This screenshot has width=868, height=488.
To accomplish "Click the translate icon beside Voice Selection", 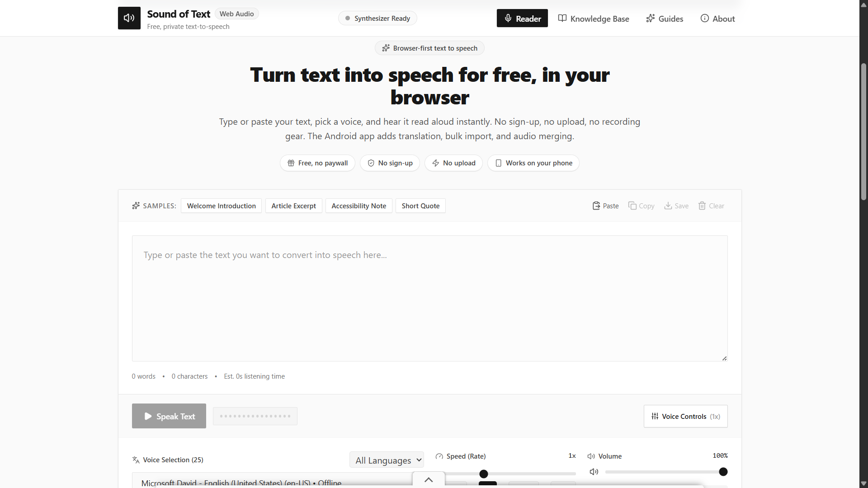I will 136,460.
